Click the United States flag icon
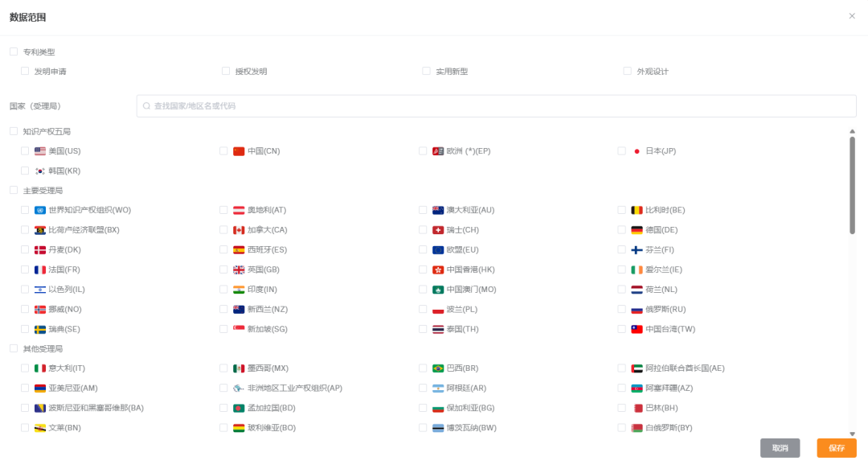This screenshot has width=868, height=469. [40, 151]
